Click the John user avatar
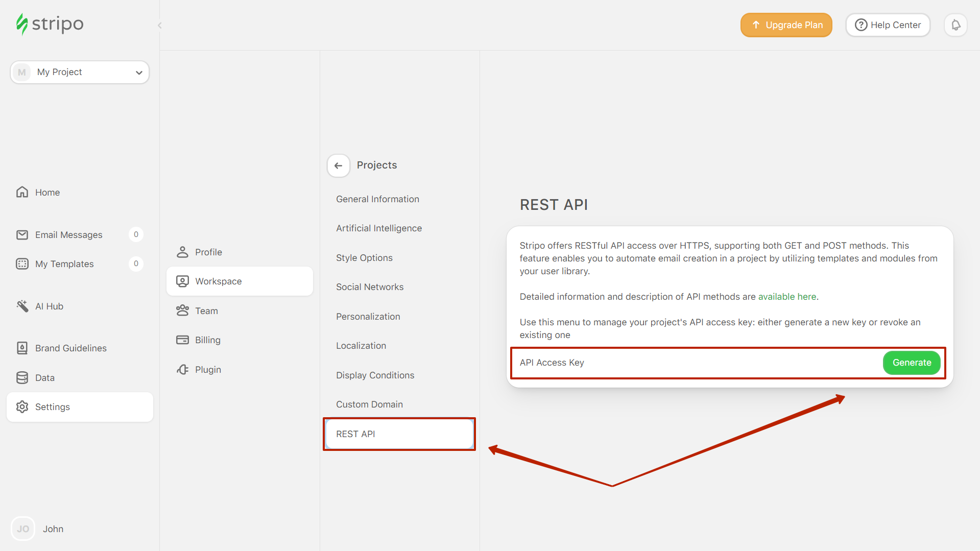This screenshot has width=980, height=551. 23,529
